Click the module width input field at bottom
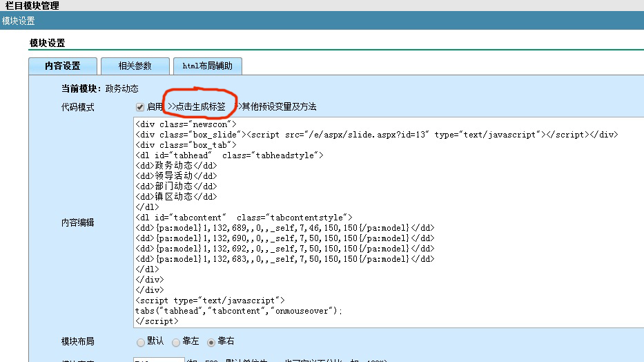Image resolution: width=644 pixels, height=362 pixels. click(159, 360)
